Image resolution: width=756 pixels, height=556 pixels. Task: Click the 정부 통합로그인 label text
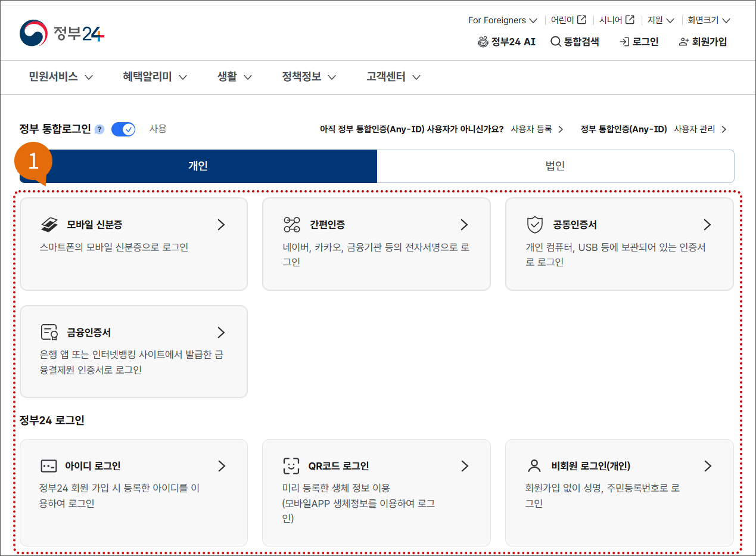click(x=55, y=129)
